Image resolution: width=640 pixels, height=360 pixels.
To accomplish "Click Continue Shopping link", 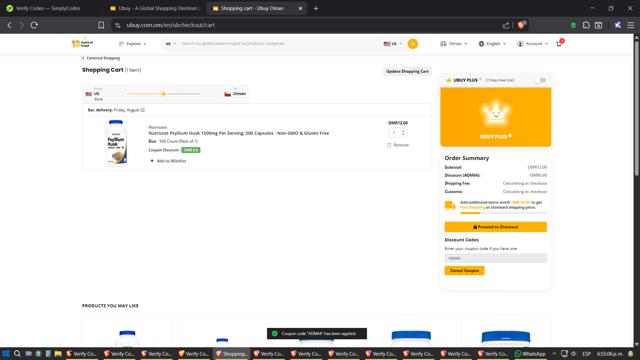I will 101,58.
